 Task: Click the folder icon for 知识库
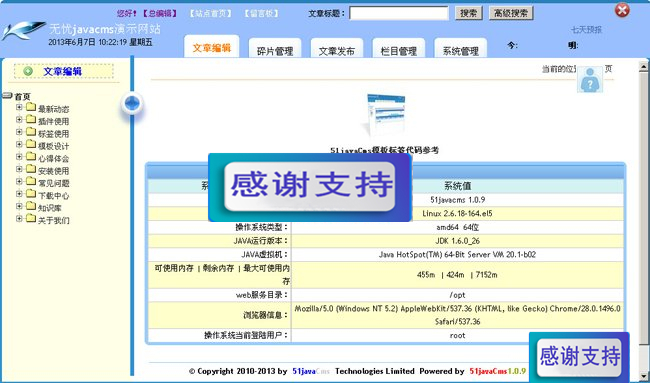click(x=31, y=206)
